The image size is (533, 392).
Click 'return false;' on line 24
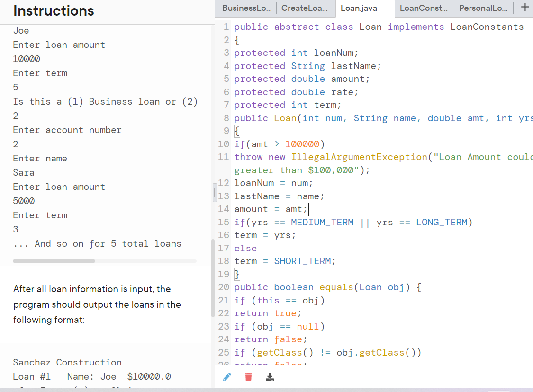tap(271, 339)
